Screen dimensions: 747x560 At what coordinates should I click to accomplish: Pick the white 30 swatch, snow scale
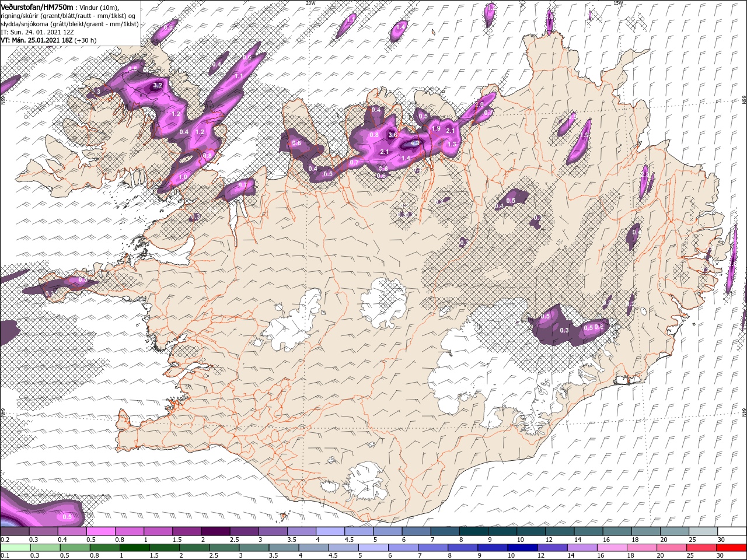[x=732, y=531]
